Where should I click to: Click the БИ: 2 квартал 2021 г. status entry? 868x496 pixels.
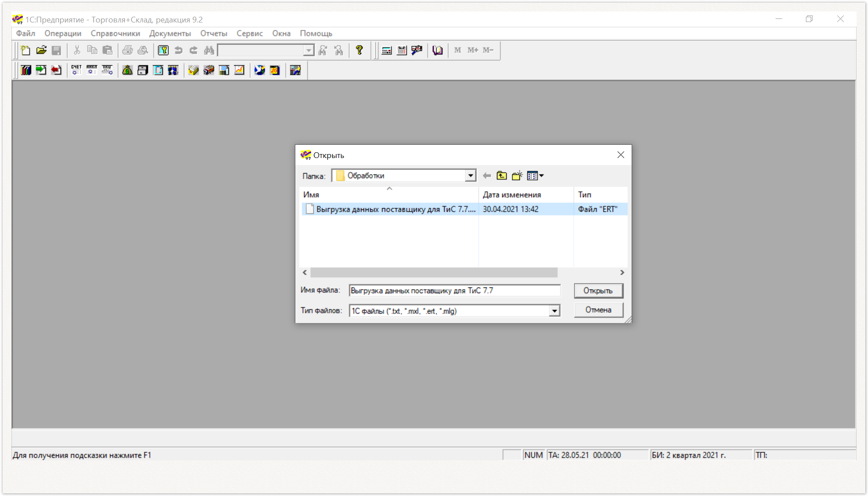point(701,455)
